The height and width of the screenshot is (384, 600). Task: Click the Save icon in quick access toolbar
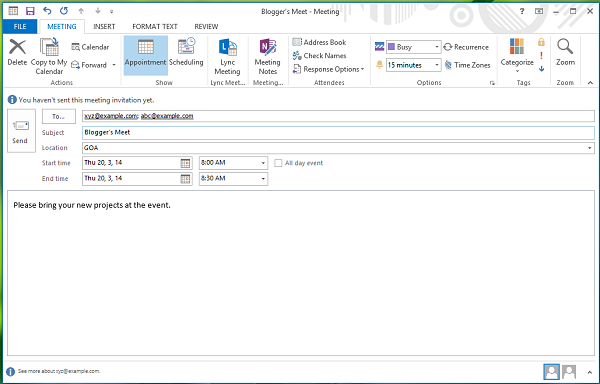30,11
